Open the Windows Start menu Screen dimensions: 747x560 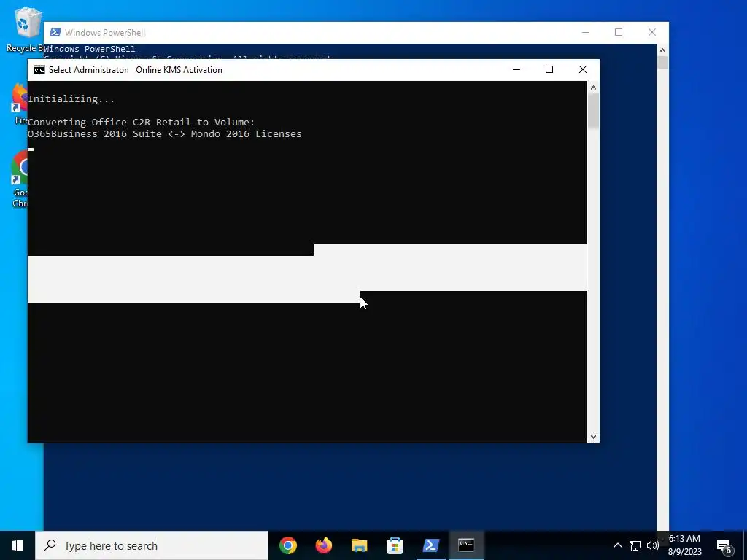point(18,545)
